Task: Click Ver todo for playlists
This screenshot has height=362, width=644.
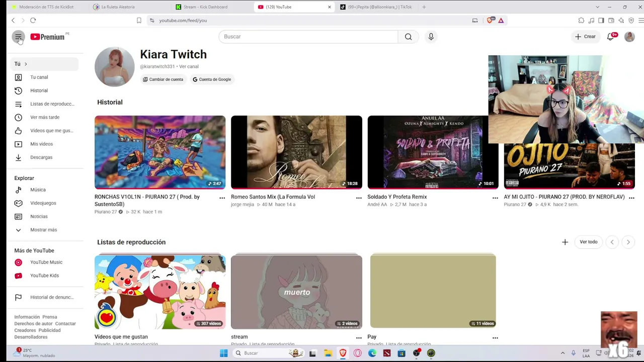Action: (588, 242)
